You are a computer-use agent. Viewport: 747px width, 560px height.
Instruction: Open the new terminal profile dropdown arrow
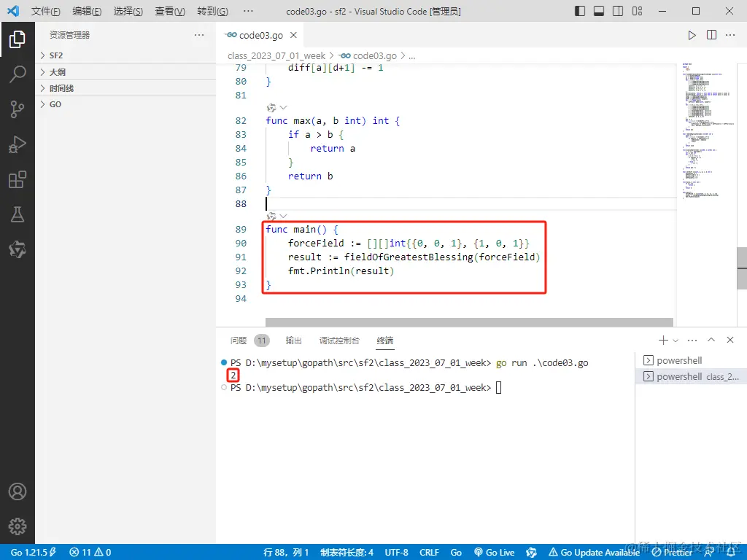[x=675, y=341]
